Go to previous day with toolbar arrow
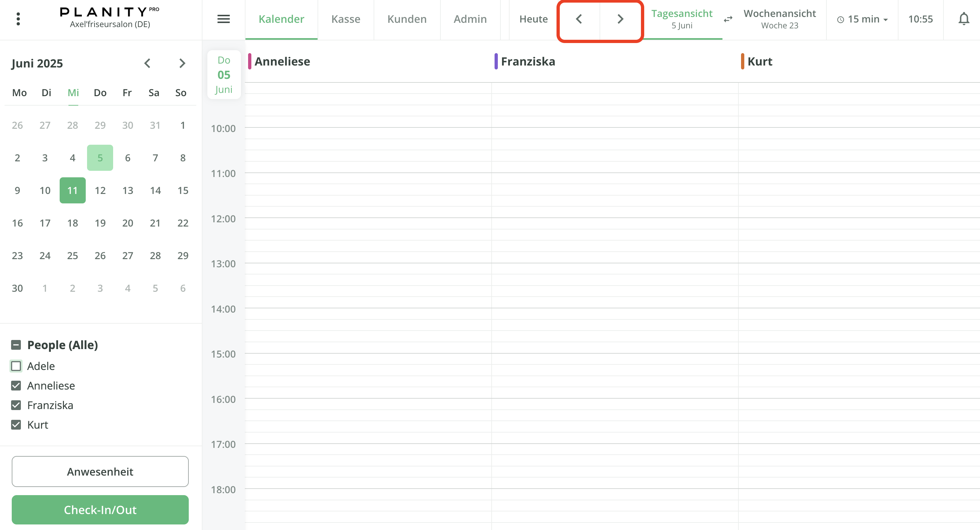Screen dimensions: 980x530 tap(579, 19)
